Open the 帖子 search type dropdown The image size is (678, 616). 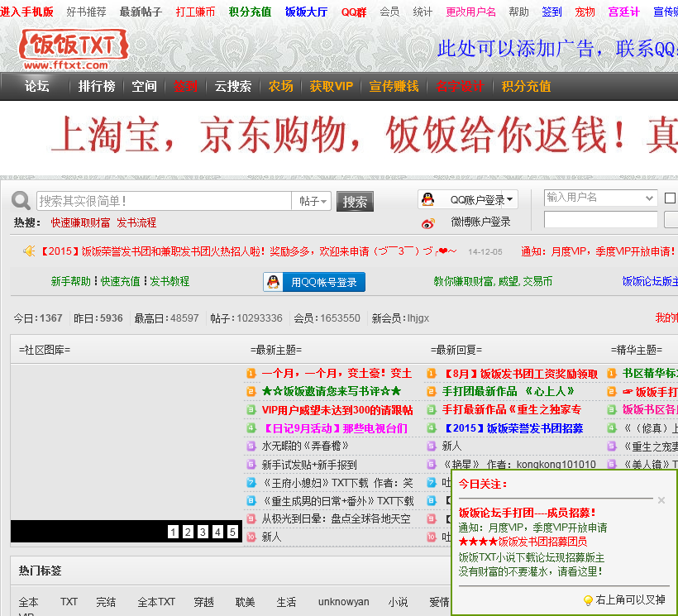pyautogui.click(x=312, y=201)
